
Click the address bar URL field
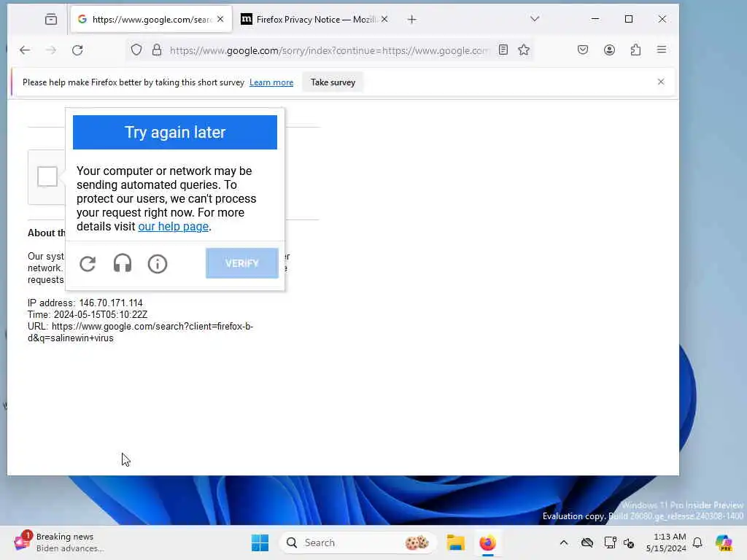pos(329,50)
